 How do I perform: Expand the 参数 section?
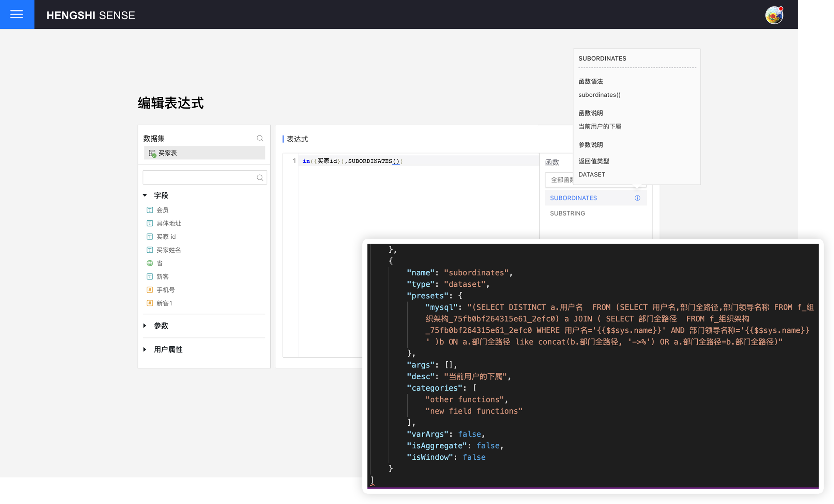pyautogui.click(x=145, y=326)
